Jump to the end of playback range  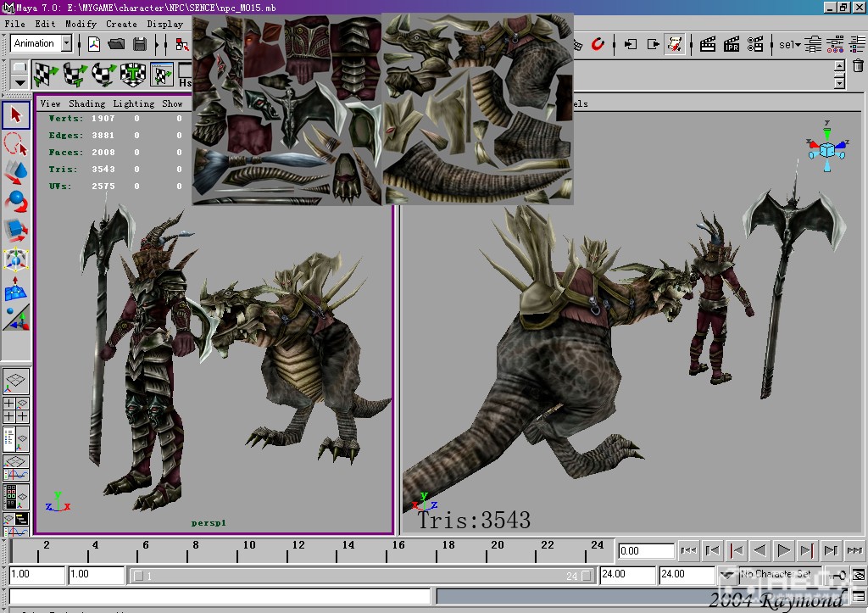click(854, 551)
